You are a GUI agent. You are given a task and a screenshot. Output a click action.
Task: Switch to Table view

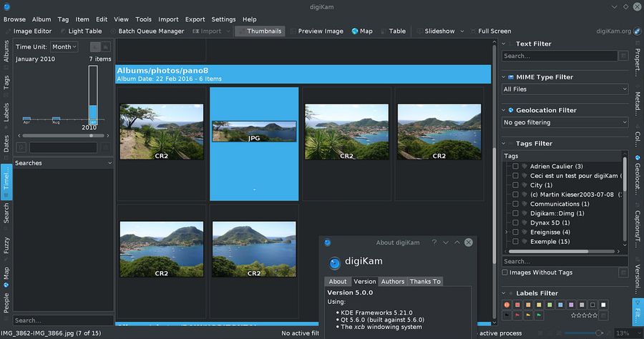[x=393, y=31]
